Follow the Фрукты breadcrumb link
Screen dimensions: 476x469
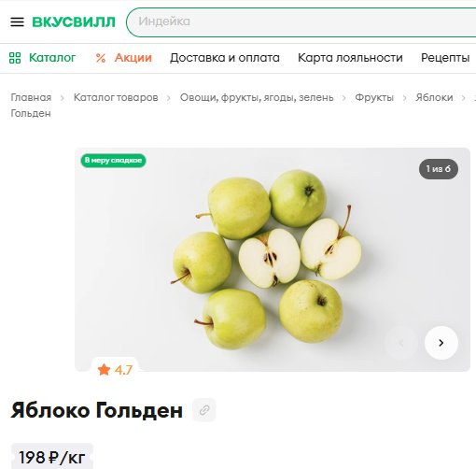(x=374, y=97)
